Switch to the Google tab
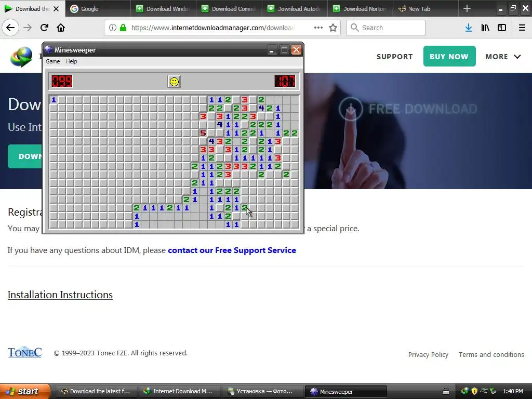Screen dimensions: 532x399 click(x=97, y=9)
